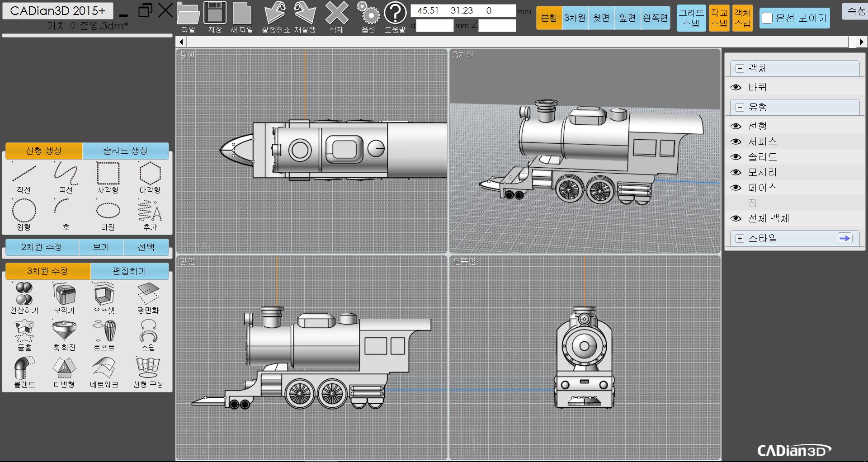Viewport: 868px width, 462px height.
Task: Choose the 블렌드 blend tool
Action: click(24, 368)
